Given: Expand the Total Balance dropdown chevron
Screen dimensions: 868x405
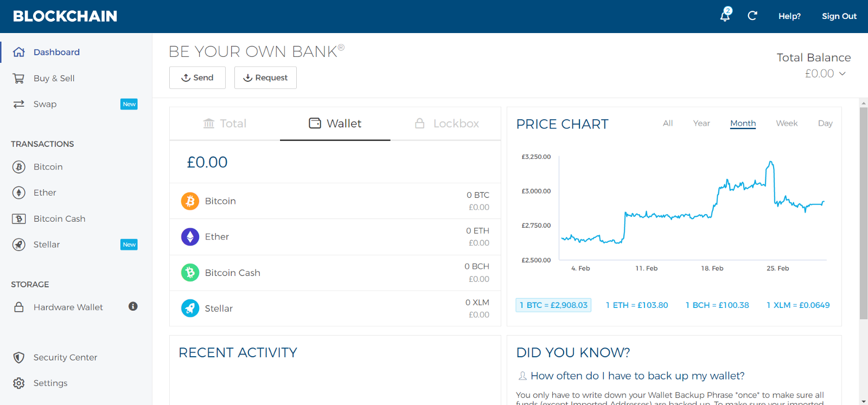Looking at the screenshot, I should click(x=843, y=74).
